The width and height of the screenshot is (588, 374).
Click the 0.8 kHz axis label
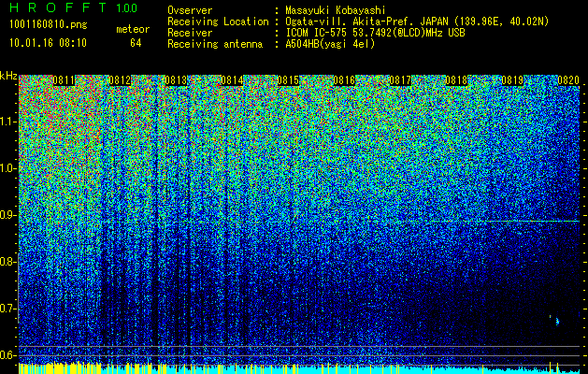coord(8,262)
